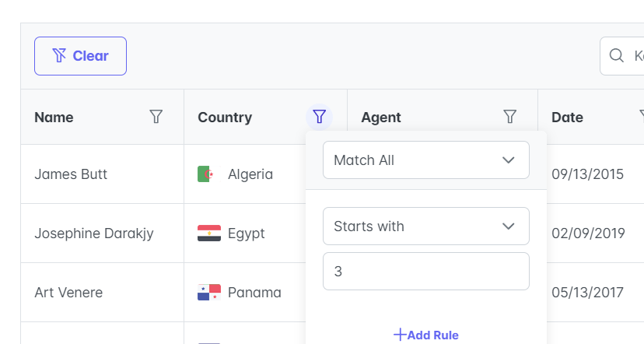Open the Match All dropdown

[425, 160]
